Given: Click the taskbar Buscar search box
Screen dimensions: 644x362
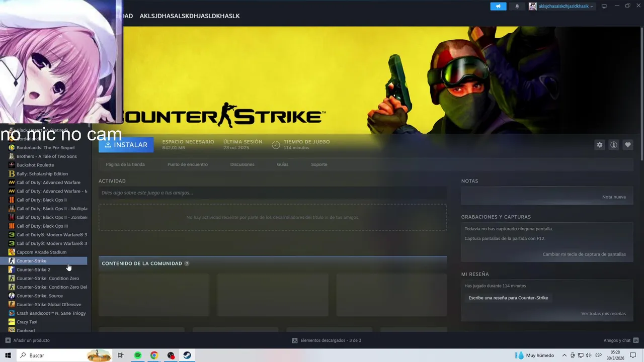Looking at the screenshot, I should tap(64, 355).
